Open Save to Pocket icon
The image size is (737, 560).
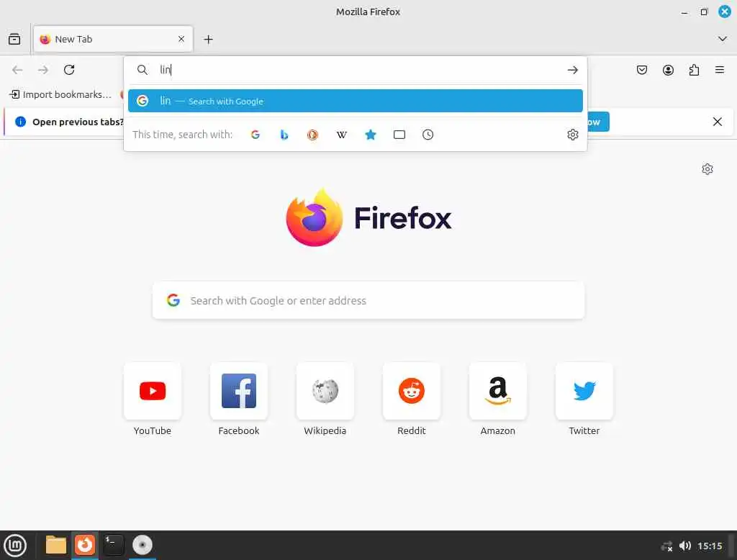point(641,70)
